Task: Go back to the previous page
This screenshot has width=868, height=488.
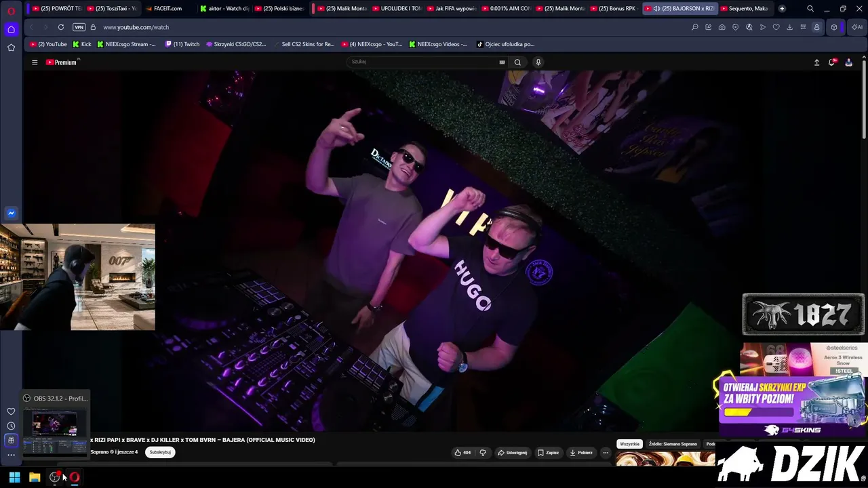Action: click(x=31, y=27)
